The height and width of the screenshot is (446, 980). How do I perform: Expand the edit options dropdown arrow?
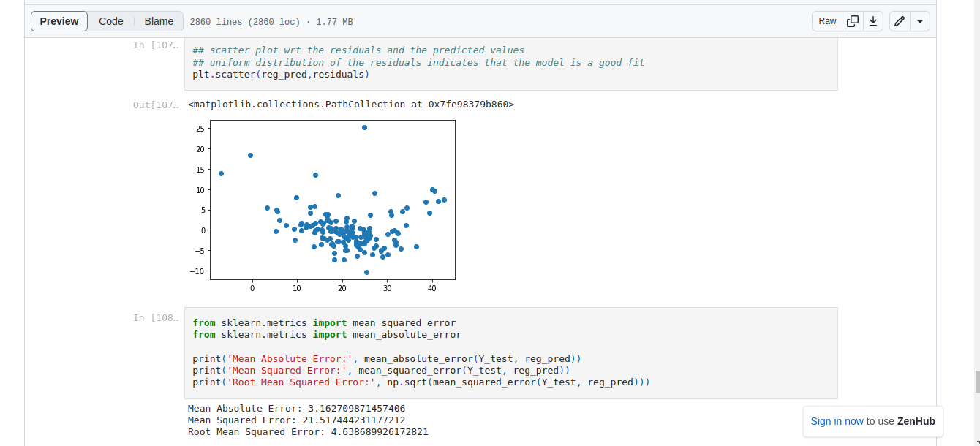920,21
